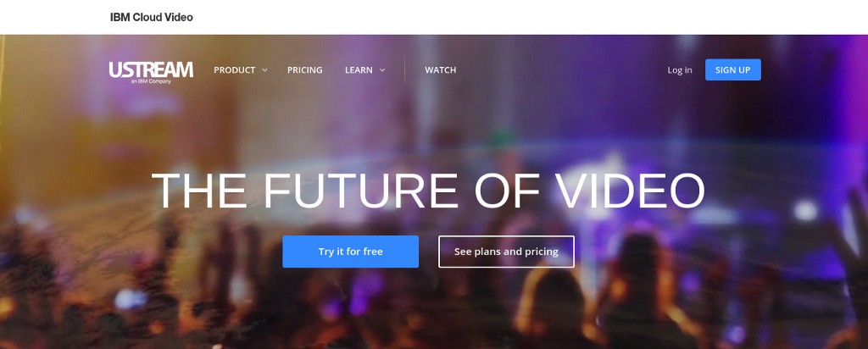Go to the PRICING page
This screenshot has height=349, width=868.
(304, 70)
